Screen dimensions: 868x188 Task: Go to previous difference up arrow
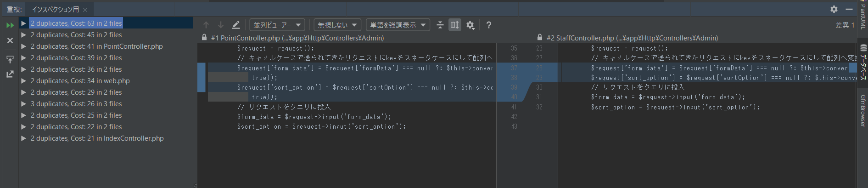(x=206, y=25)
